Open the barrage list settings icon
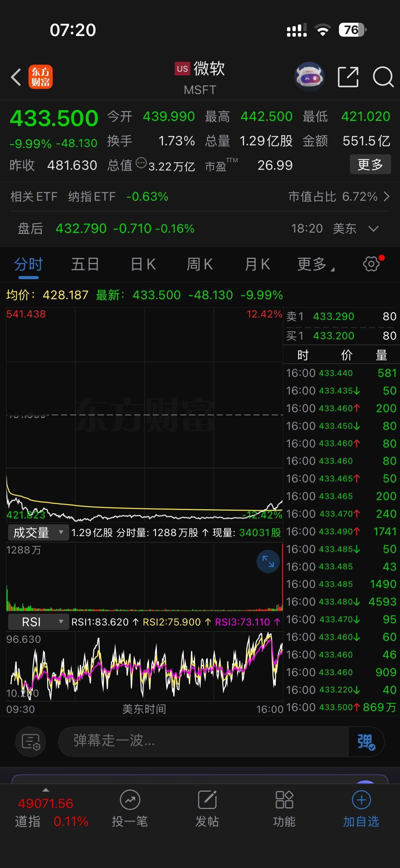The image size is (400, 868). coord(31,741)
